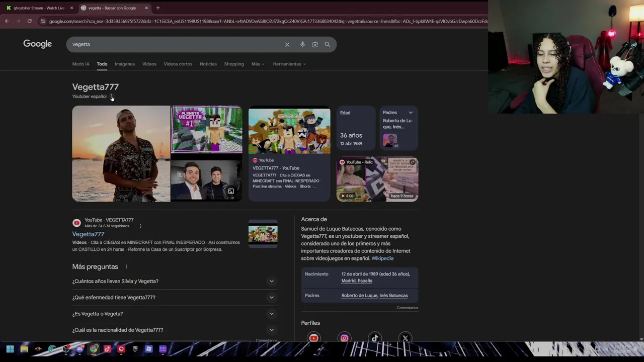Reload the page in the browser toolbar
The width and height of the screenshot is (644, 362).
pyautogui.click(x=30, y=21)
